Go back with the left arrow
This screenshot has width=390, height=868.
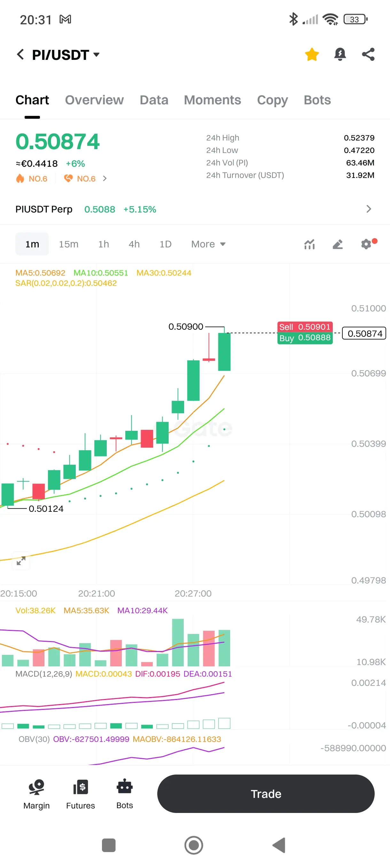tap(20, 54)
